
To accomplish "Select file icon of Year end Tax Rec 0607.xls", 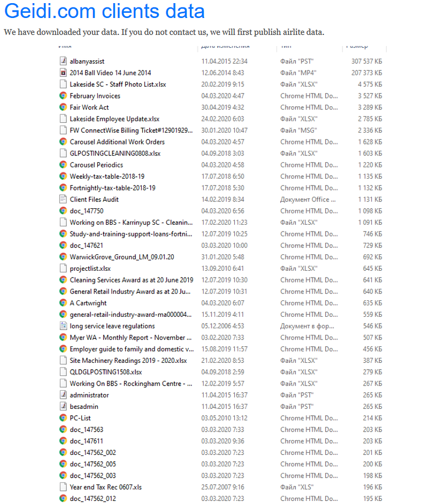I will click(x=63, y=487).
